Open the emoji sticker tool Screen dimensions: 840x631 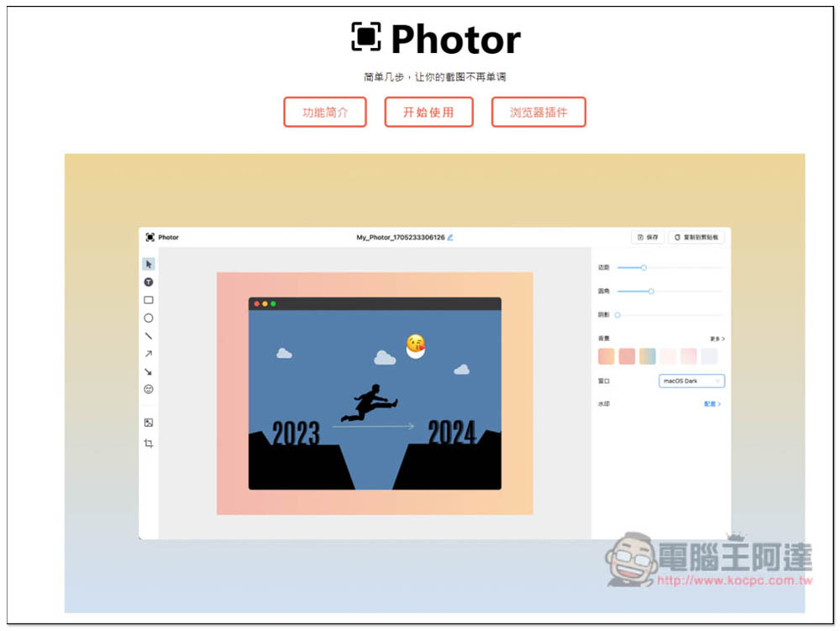[x=149, y=389]
